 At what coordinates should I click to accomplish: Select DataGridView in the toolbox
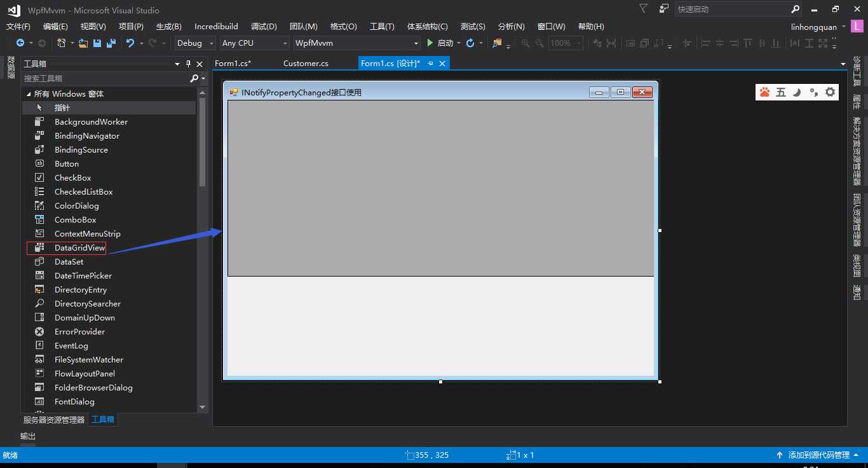109,248
